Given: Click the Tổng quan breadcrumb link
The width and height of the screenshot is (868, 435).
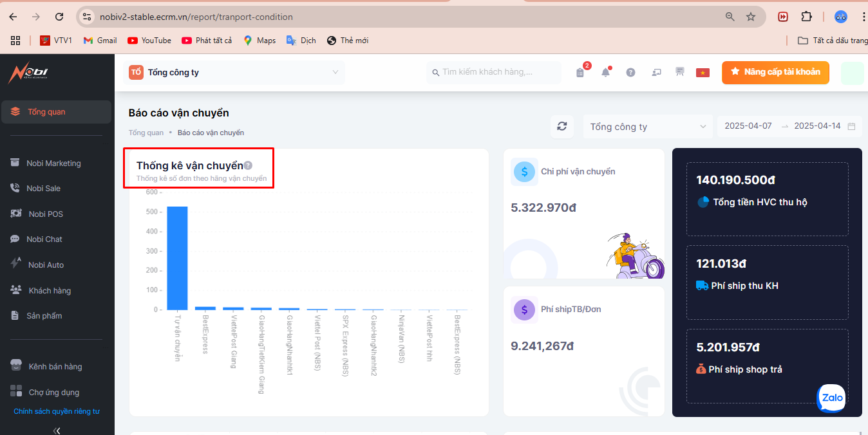Looking at the screenshot, I should [146, 133].
